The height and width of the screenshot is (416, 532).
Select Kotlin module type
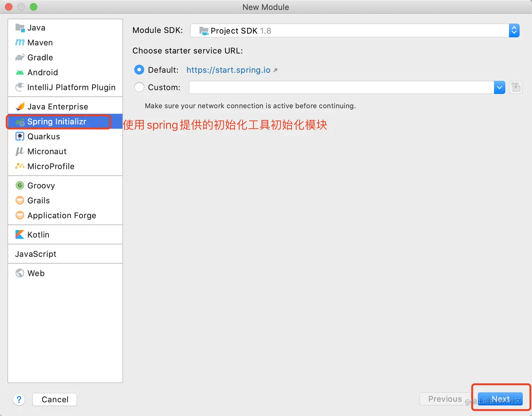point(65,234)
